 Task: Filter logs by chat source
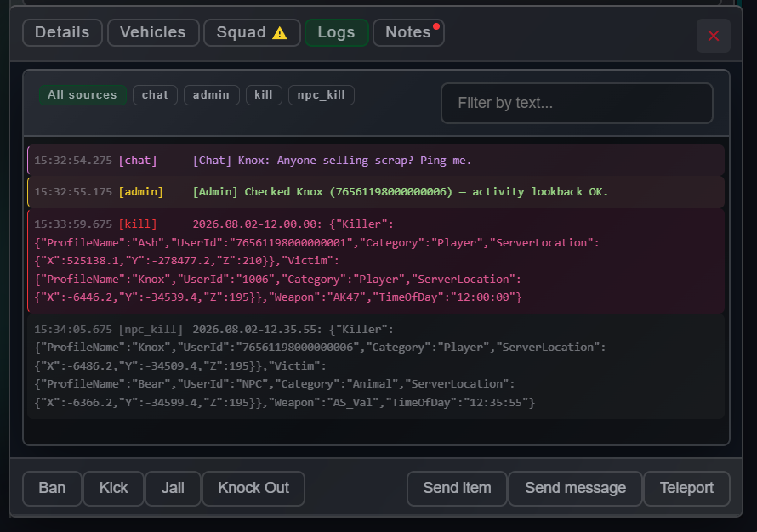coord(155,95)
